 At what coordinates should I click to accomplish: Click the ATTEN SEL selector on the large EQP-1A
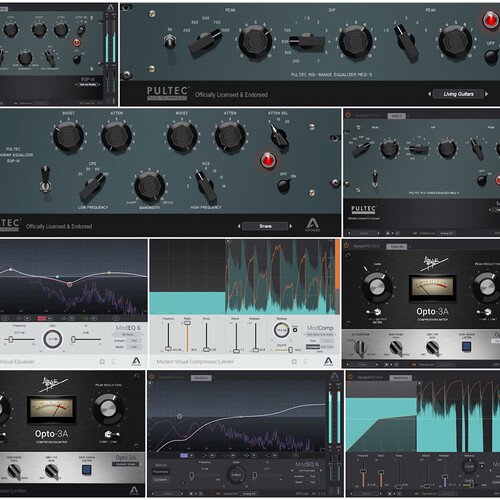tap(279, 137)
